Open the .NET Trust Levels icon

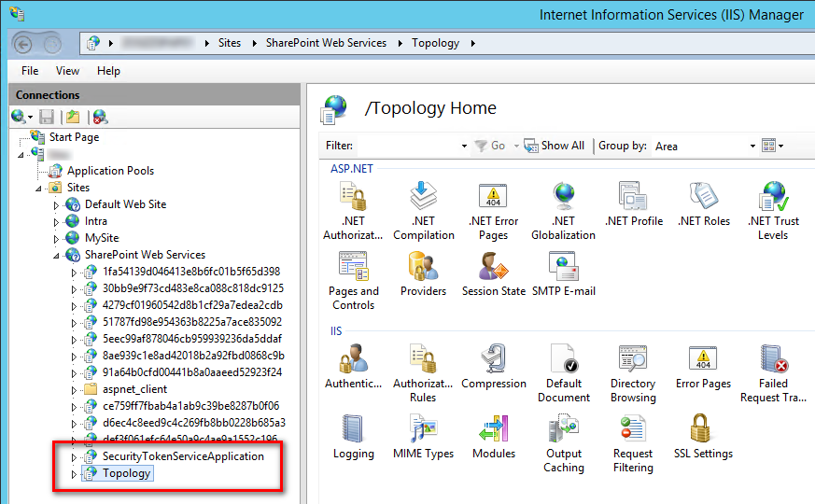772,197
